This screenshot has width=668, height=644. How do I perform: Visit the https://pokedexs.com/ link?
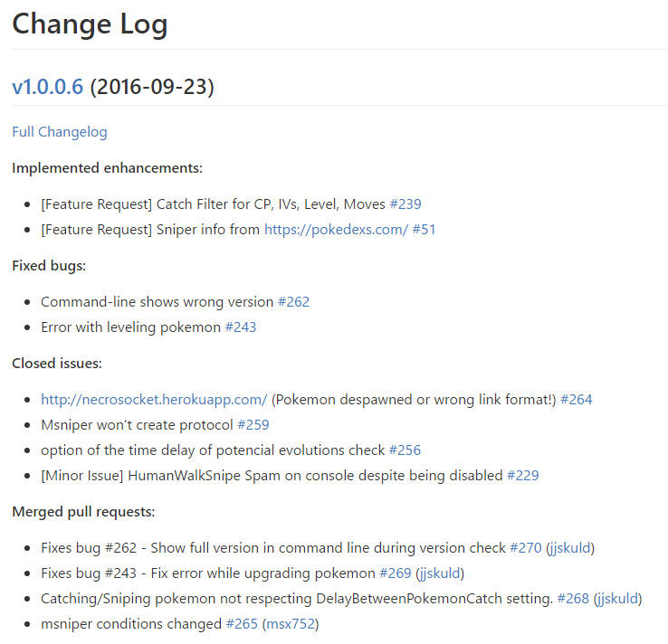(336, 230)
